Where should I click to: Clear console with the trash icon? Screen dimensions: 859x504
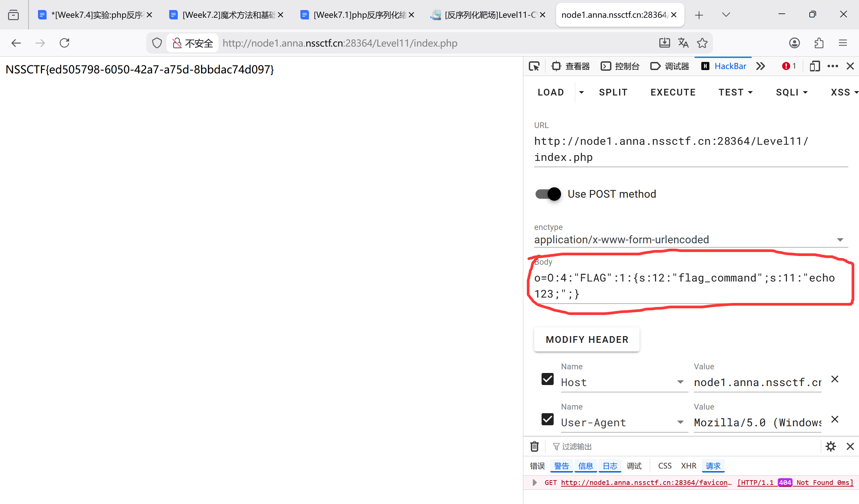[x=534, y=446]
